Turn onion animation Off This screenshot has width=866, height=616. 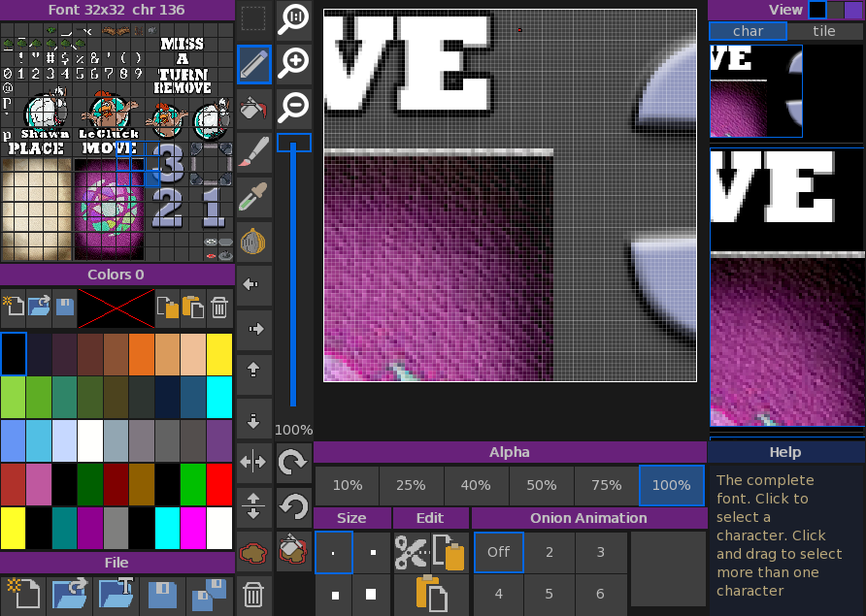(x=498, y=552)
